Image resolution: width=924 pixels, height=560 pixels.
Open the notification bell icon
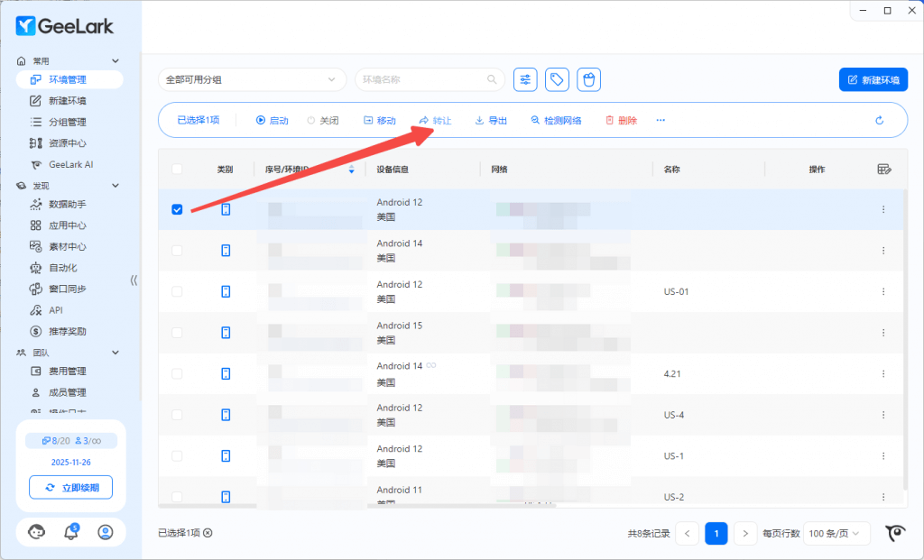(71, 532)
